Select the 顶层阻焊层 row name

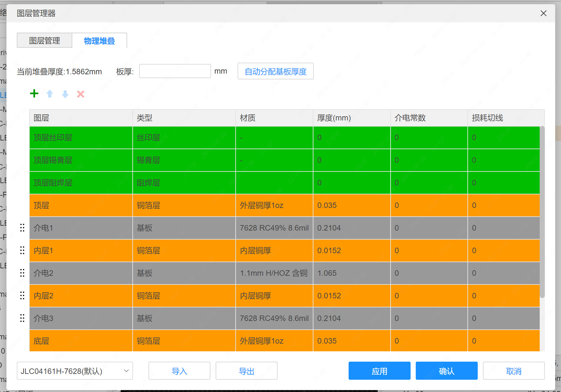(81, 183)
